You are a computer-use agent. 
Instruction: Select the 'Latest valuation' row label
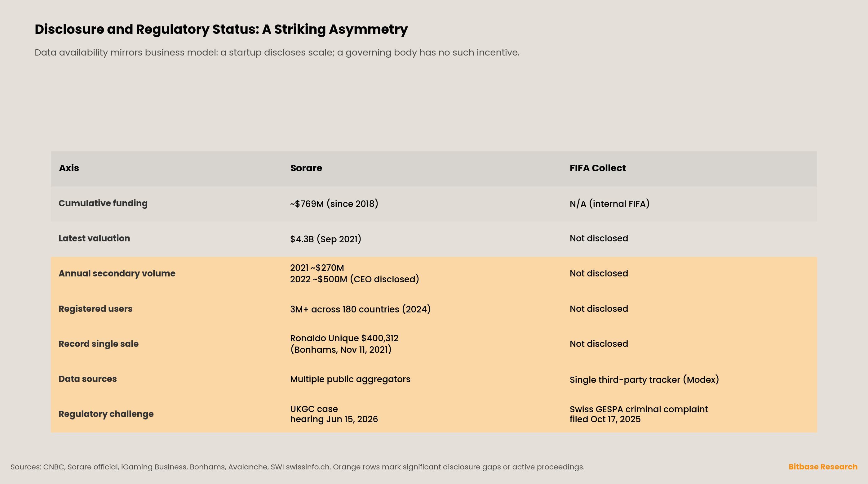(x=94, y=239)
